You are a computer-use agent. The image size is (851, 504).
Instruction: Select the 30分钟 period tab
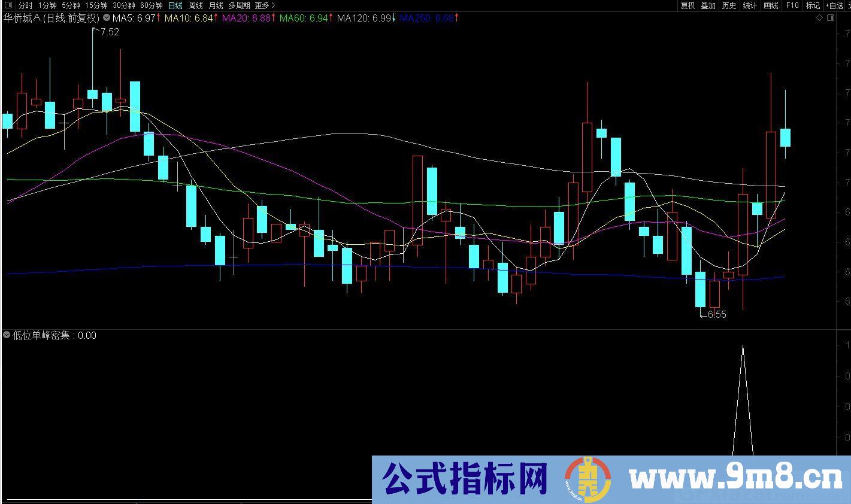coord(124,5)
